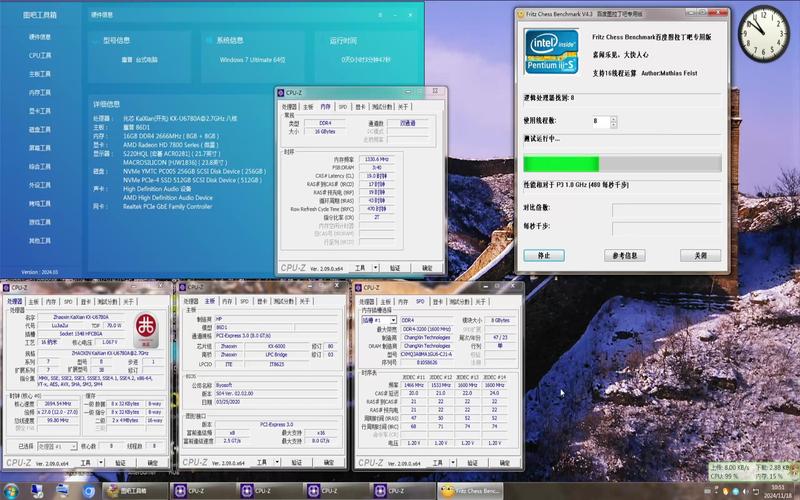This screenshot has width=800, height=500.
Task: Switch to 主板 tab in processor CPU-Z window
Action: tap(34, 302)
